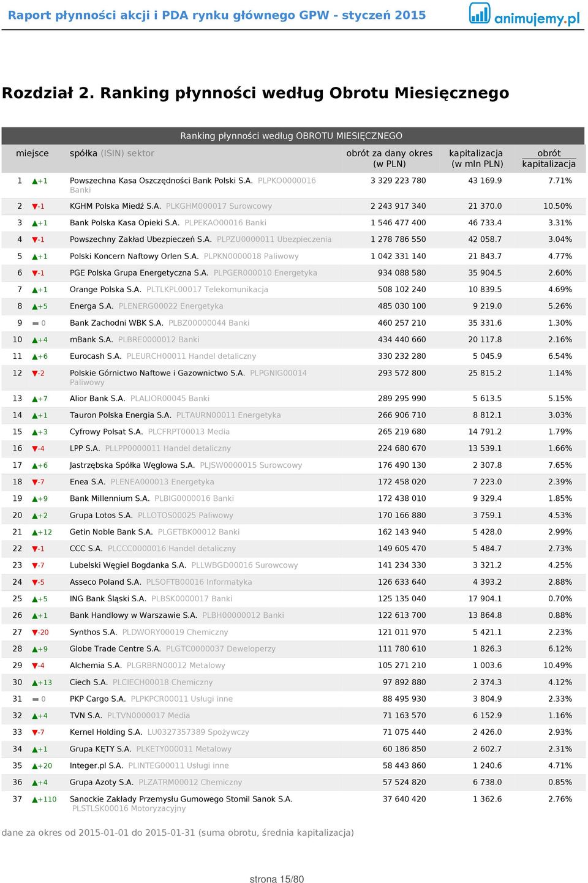Viewport: 588px width, 883px height.
Task: Click the green up arrow for Sanockie Zakłady Stomil Sanok
Action: [x=35, y=800]
